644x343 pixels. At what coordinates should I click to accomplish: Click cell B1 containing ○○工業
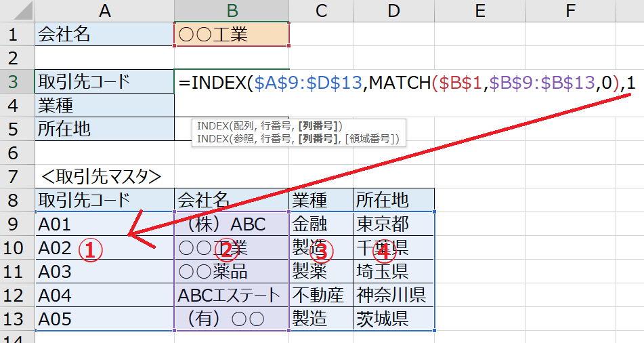coord(232,34)
